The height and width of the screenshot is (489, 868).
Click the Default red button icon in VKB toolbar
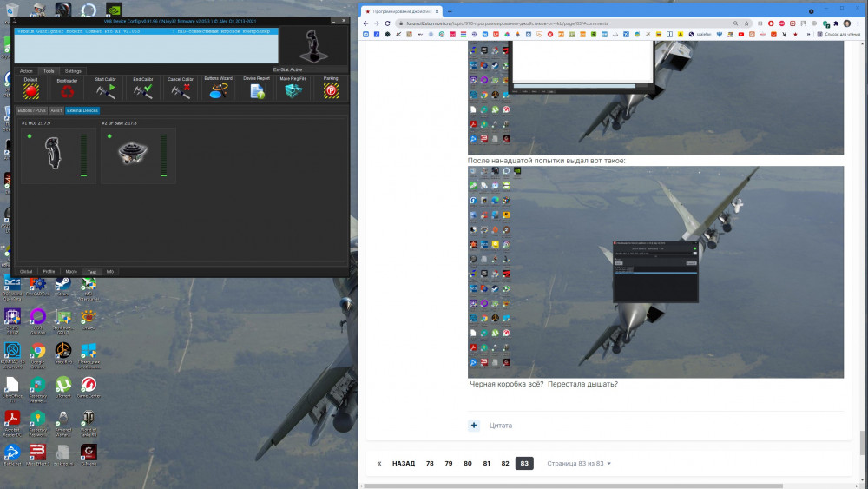[30, 91]
